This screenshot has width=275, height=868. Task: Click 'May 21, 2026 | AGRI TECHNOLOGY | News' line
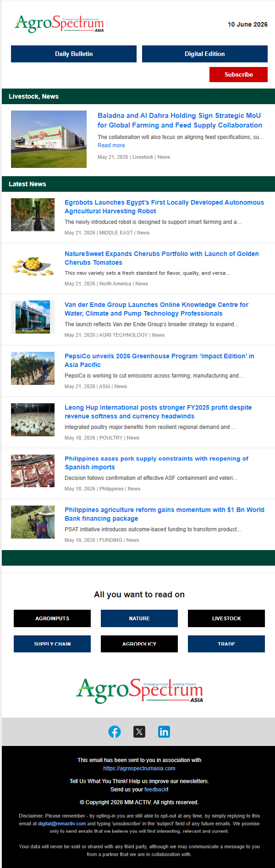pos(115,335)
